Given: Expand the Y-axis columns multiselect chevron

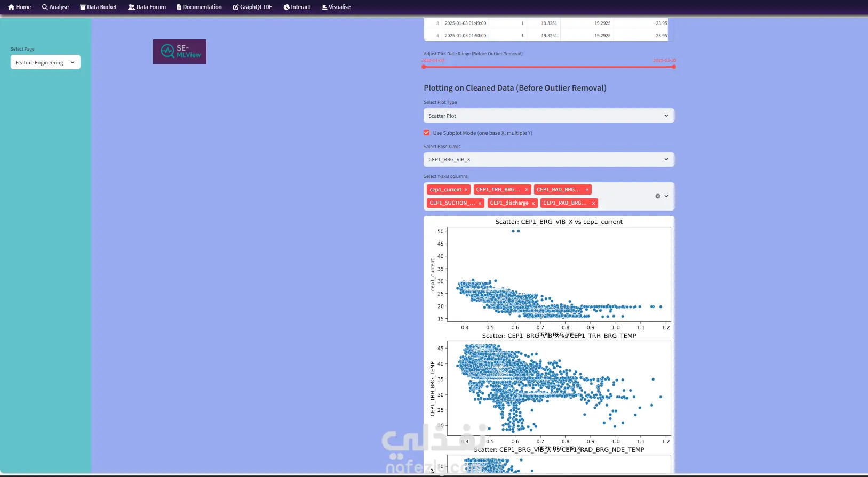Looking at the screenshot, I should [x=666, y=196].
